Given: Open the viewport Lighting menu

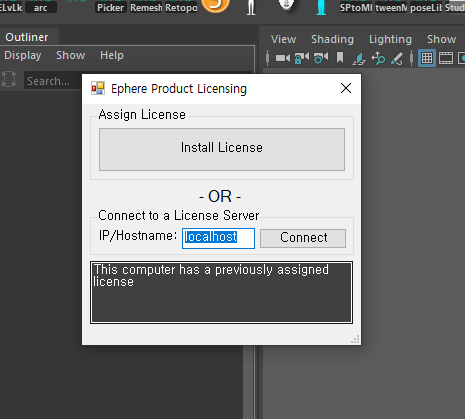Looking at the screenshot, I should [390, 39].
